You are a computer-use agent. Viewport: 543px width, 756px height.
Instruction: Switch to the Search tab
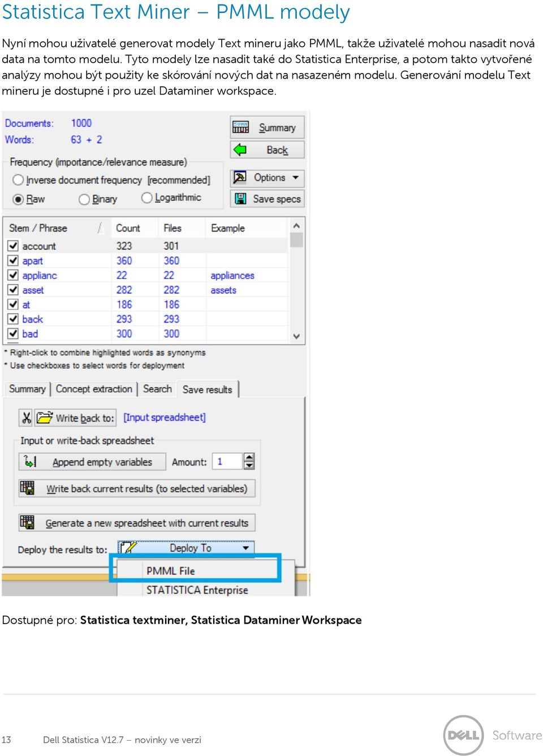[157, 389]
